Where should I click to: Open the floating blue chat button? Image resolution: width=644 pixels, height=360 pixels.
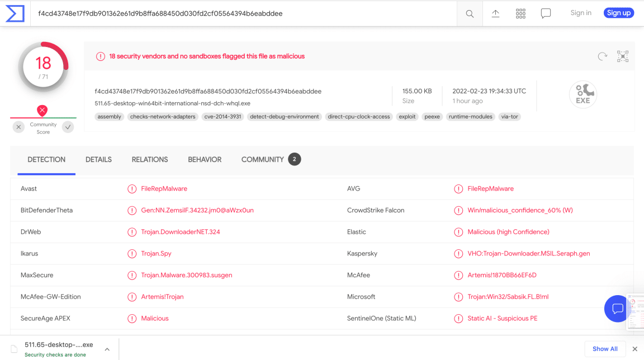tap(617, 309)
